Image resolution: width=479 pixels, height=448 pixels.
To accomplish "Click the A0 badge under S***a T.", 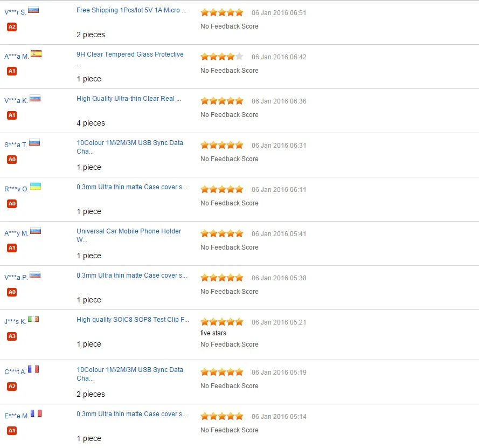I will pyautogui.click(x=12, y=159).
